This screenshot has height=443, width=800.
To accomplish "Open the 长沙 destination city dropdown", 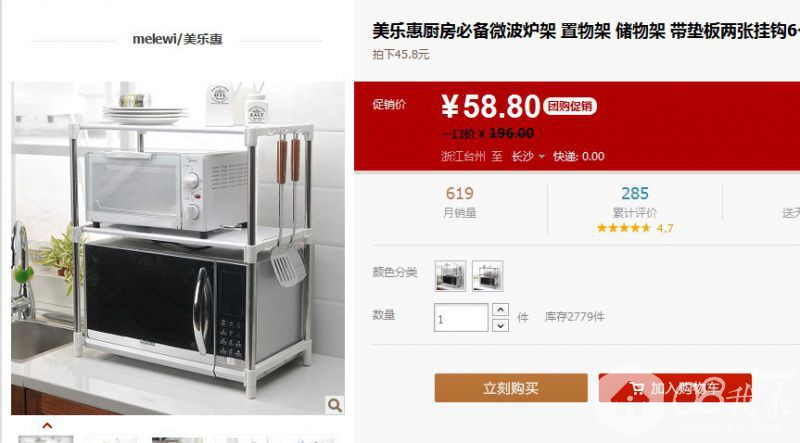I will [x=528, y=156].
